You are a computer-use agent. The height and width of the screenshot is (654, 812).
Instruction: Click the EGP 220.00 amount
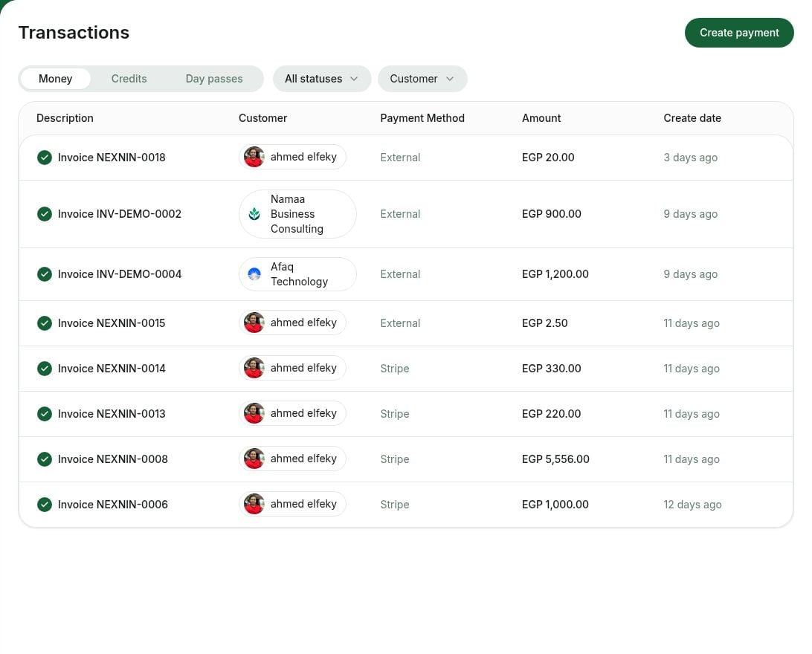click(552, 414)
